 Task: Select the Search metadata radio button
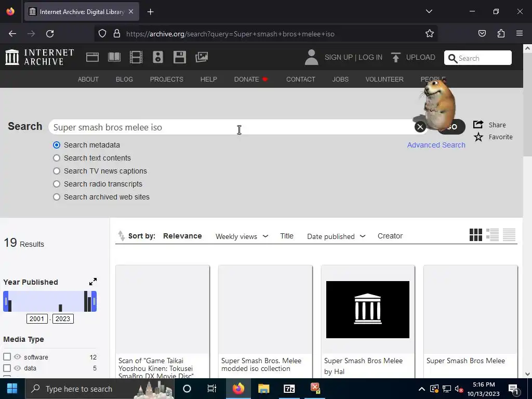click(x=57, y=145)
